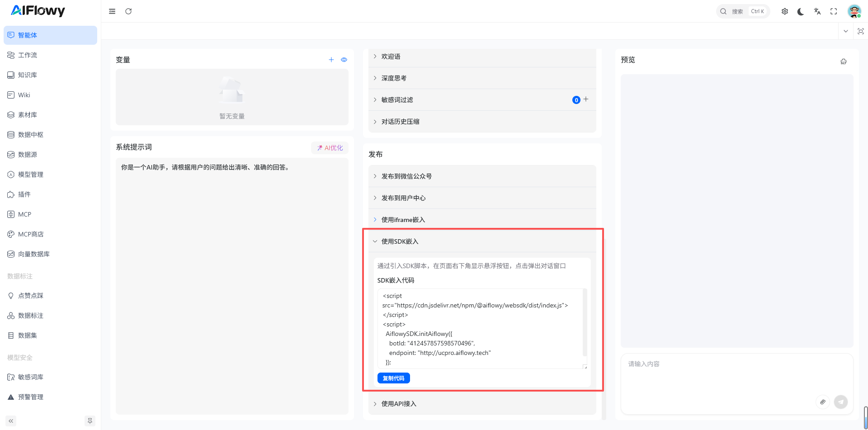The image size is (868, 430).
Task: Click the 敏感词库 sidebar icon
Action: (11, 377)
